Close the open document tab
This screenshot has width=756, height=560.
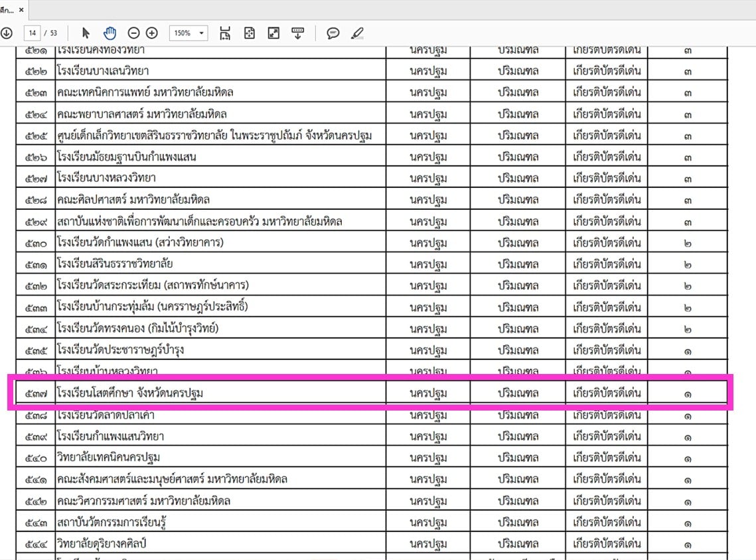(x=21, y=10)
